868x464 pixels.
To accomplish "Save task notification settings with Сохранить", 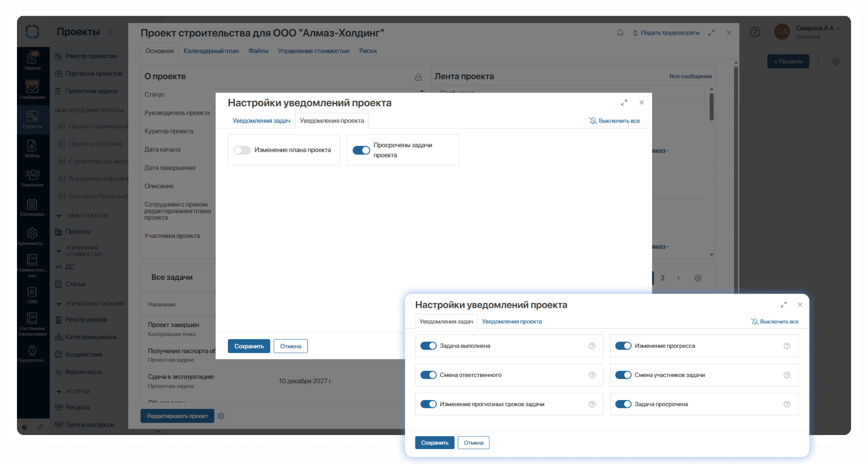I will point(434,442).
